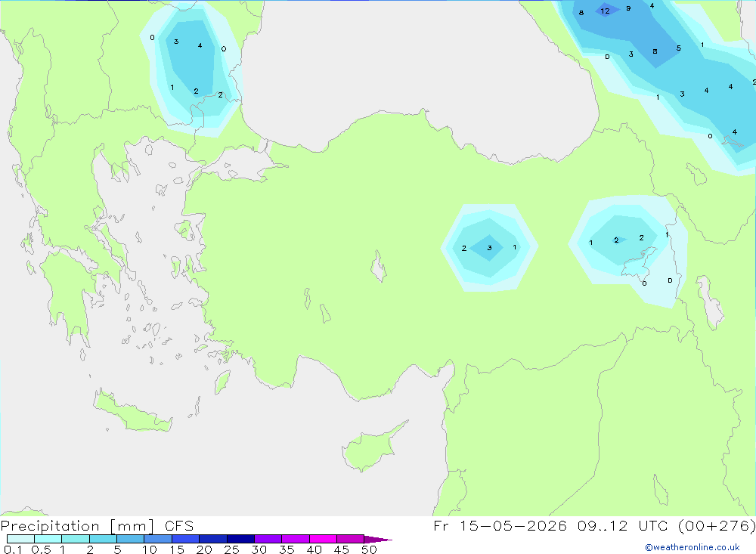756x554 pixels.
Task: Choose the 20–25 mm legend color swatch
Action: [213, 539]
